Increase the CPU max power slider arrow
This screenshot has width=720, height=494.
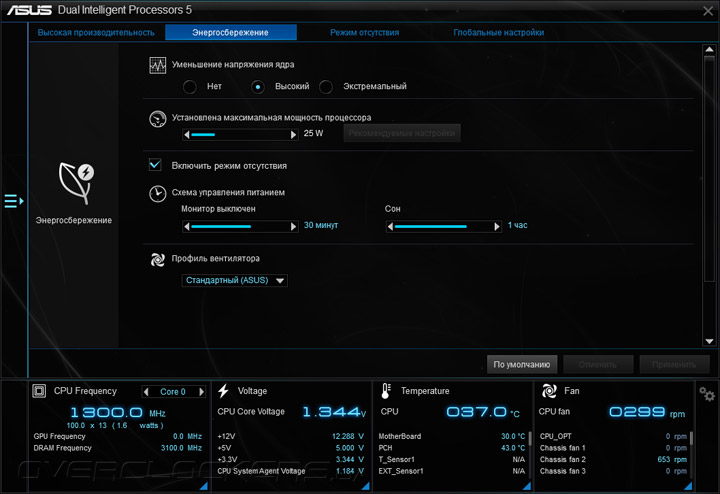(x=293, y=135)
